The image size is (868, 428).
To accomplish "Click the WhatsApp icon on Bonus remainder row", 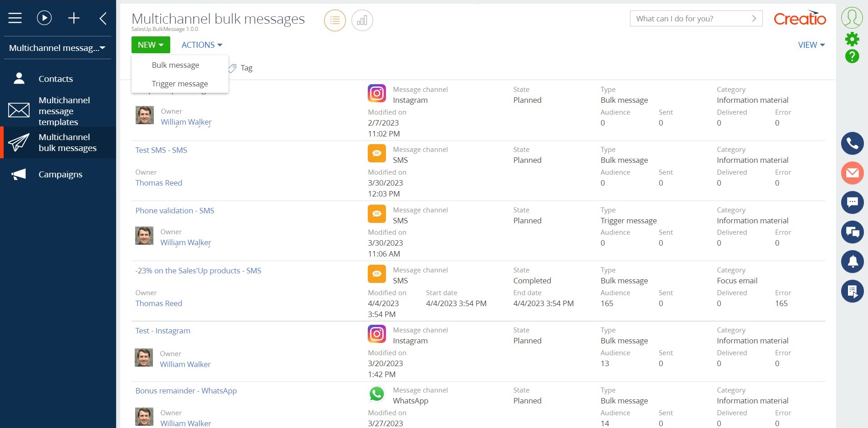I will tap(376, 394).
